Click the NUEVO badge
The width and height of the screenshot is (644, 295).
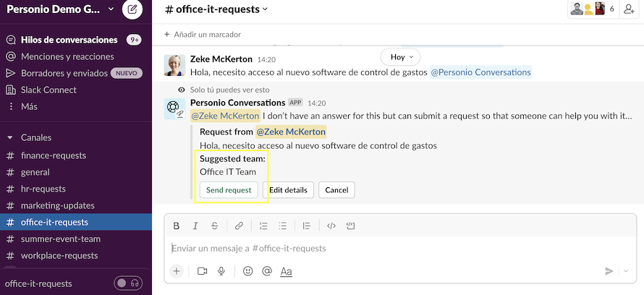click(127, 73)
